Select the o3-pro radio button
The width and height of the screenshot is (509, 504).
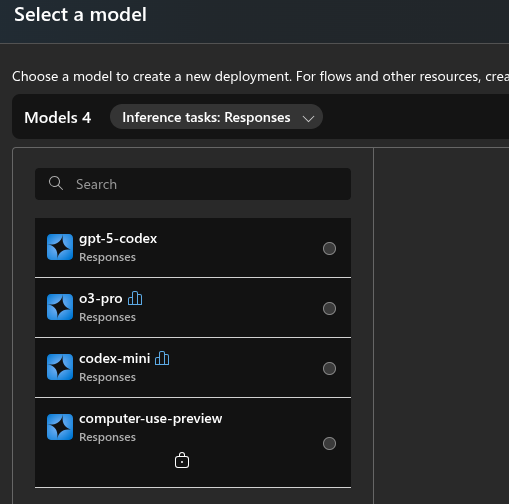(x=329, y=309)
